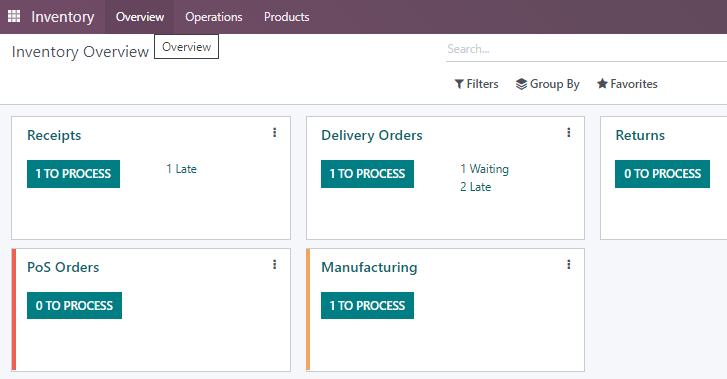Focus the Search input field
The height and width of the screenshot is (379, 727).
587,49
